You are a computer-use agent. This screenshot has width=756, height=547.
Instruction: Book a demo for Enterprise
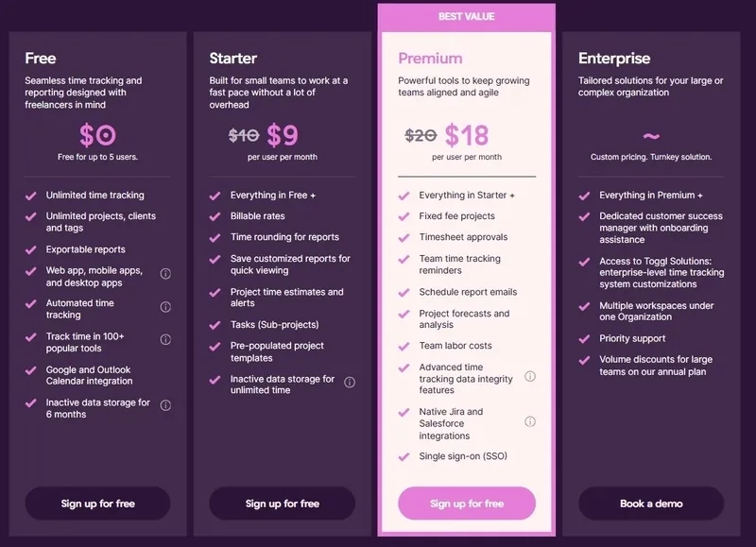tap(651, 504)
